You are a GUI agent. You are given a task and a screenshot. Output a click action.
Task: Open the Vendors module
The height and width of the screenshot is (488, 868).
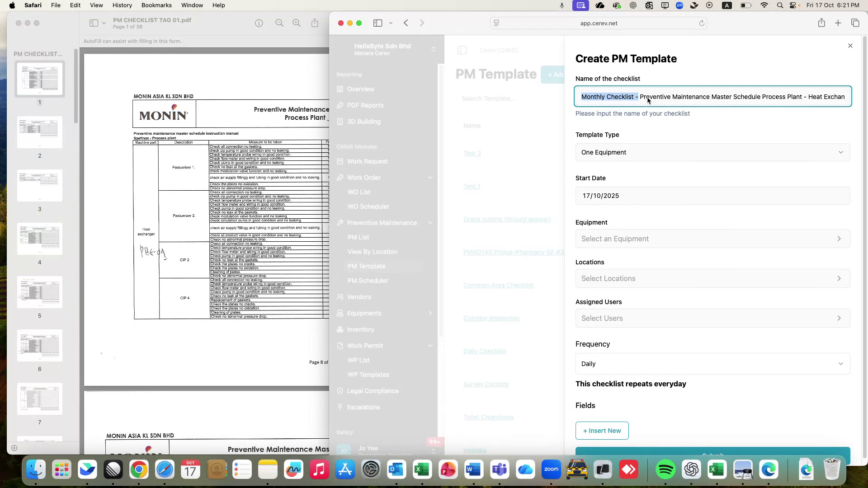(359, 297)
